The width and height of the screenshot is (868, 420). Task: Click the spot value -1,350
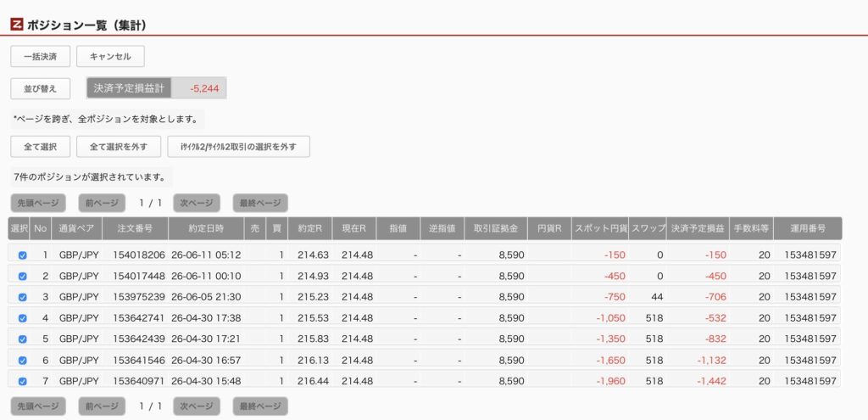click(610, 339)
